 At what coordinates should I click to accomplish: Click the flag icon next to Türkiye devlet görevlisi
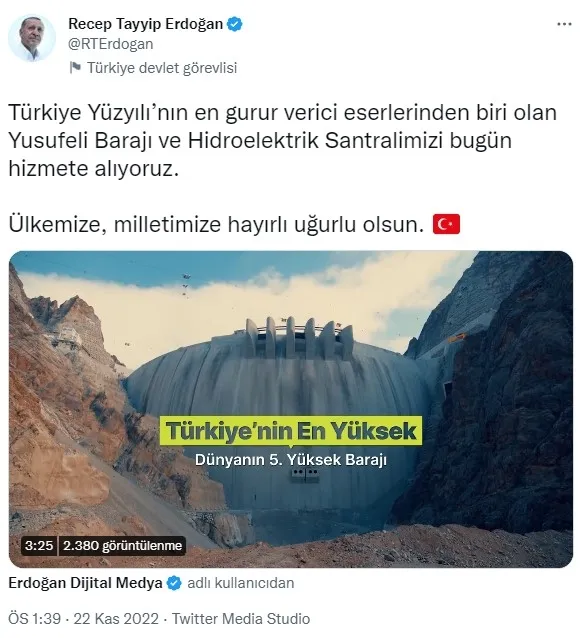(75, 68)
